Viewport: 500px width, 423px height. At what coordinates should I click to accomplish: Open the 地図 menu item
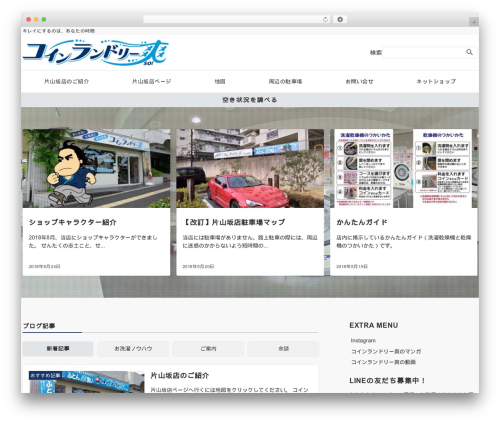click(x=220, y=81)
